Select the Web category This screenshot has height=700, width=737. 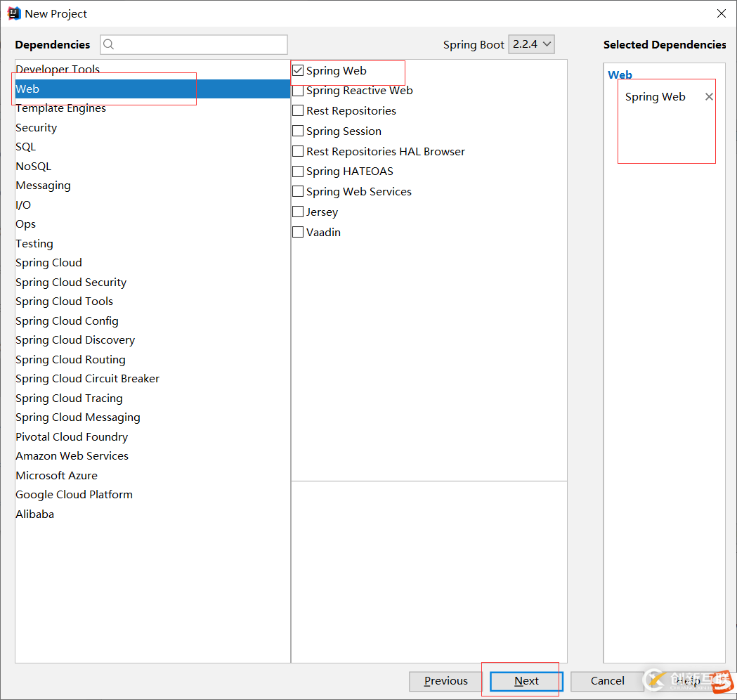(x=152, y=89)
